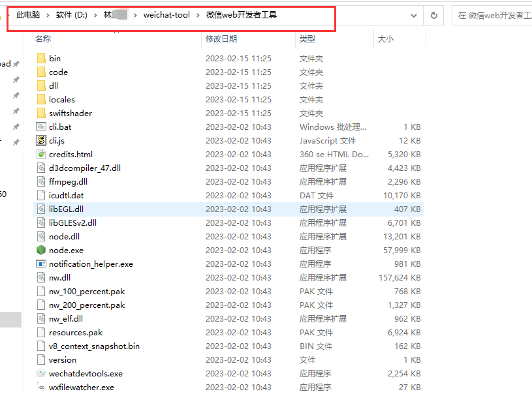The image size is (532, 396).
Task: Click the 157,624 KB size of nw.dll
Action: coord(399,278)
